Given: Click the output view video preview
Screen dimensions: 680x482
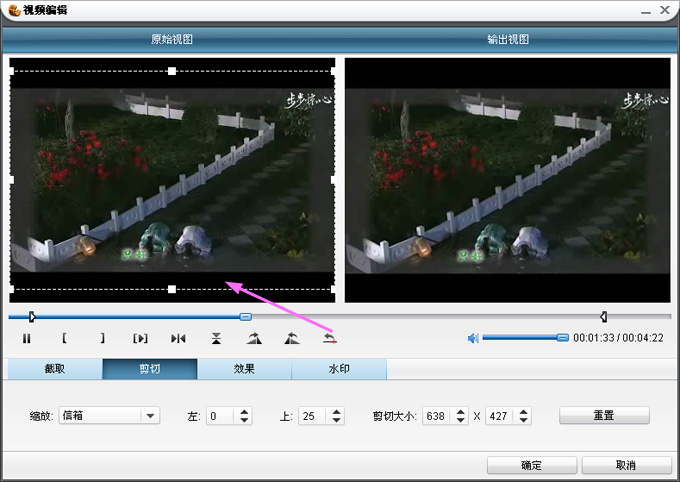Looking at the screenshot, I should (507, 180).
